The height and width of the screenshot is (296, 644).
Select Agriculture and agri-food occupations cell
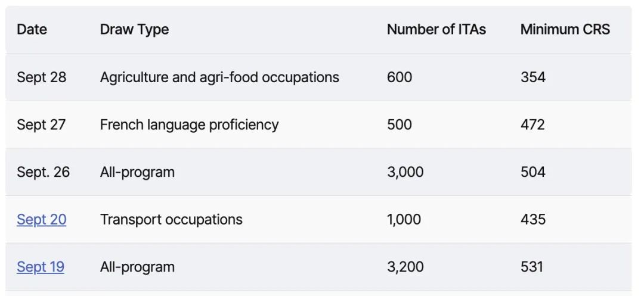tap(219, 77)
